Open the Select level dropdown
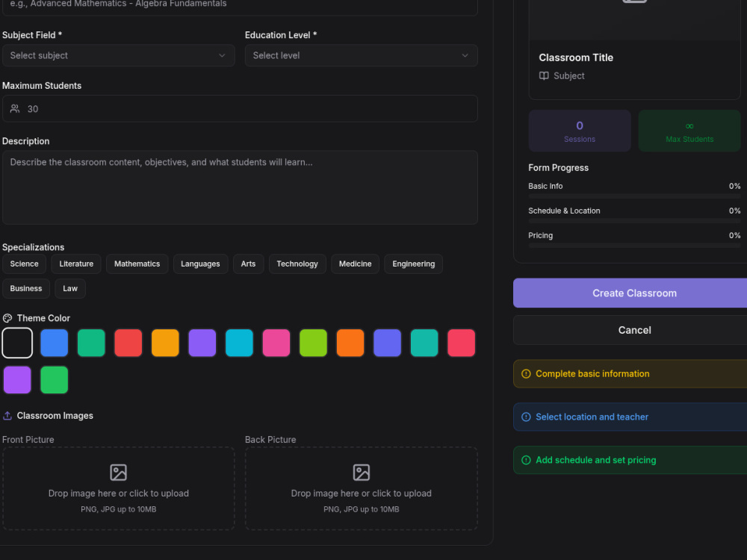Screen dimensions: 747x560 pos(361,55)
